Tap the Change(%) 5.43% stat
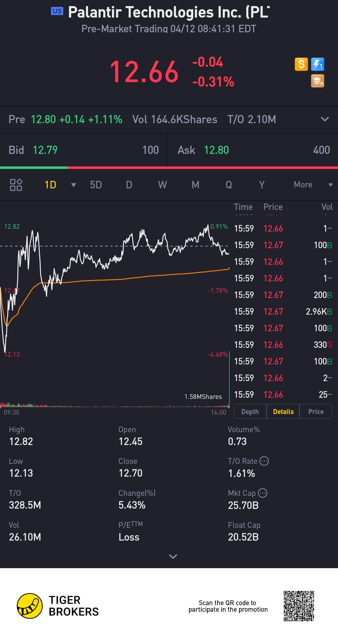The width and height of the screenshot is (338, 644). (x=137, y=500)
